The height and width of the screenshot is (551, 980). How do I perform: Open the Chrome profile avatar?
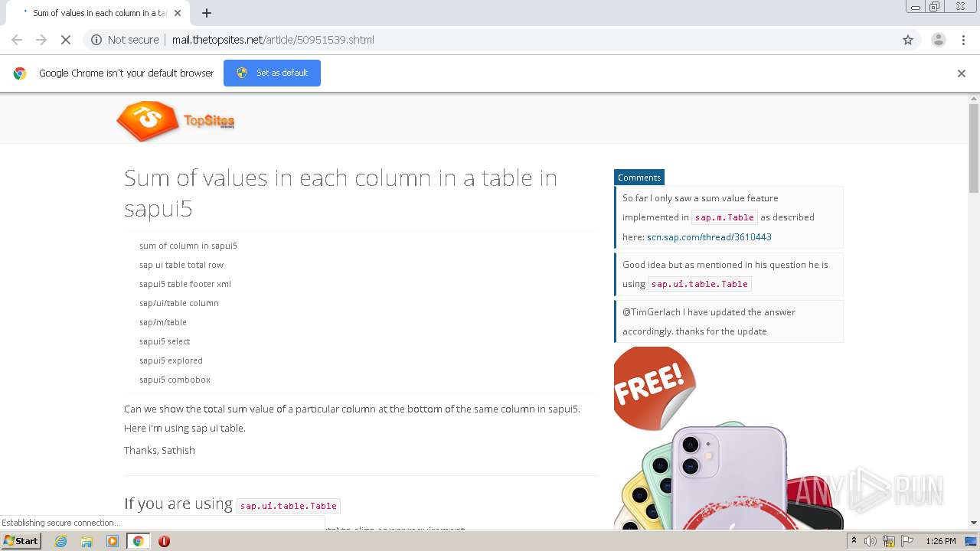(x=939, y=40)
